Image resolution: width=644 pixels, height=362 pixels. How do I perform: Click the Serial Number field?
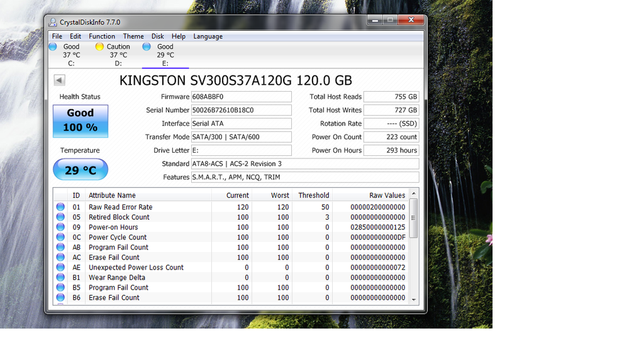(x=241, y=110)
